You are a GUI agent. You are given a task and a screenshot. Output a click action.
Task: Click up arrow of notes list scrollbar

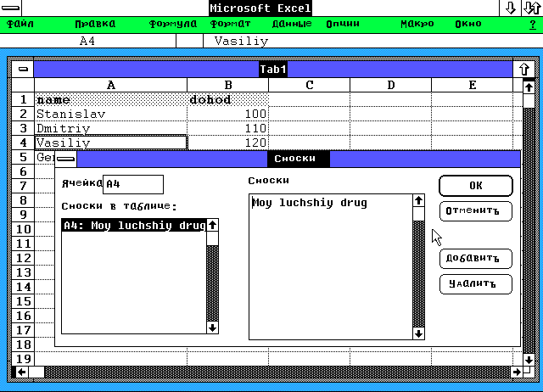point(212,225)
